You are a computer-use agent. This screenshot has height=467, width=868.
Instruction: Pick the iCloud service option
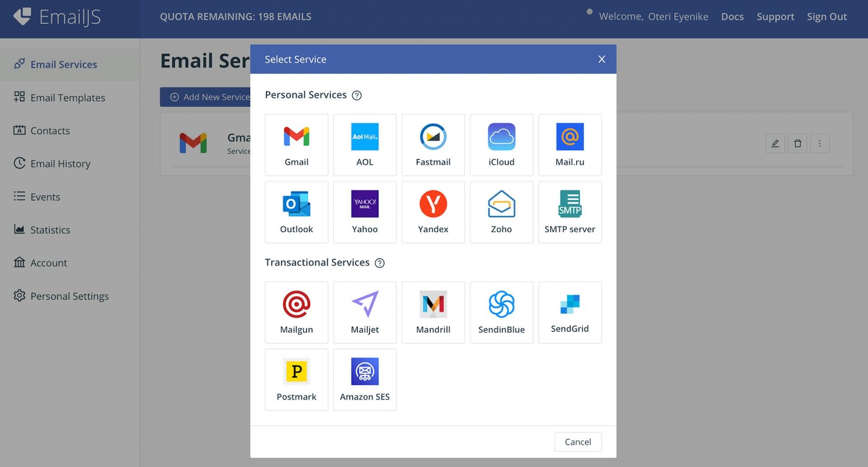[x=501, y=145]
